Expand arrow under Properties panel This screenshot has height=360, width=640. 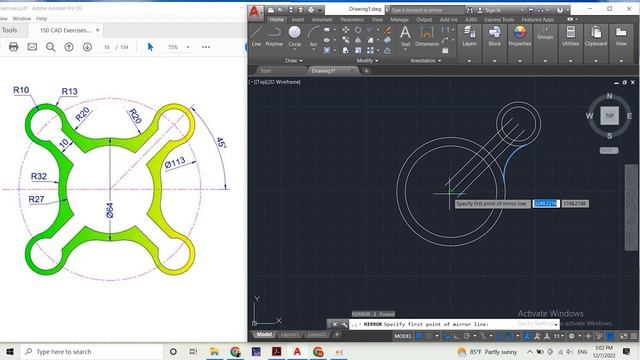click(x=520, y=61)
